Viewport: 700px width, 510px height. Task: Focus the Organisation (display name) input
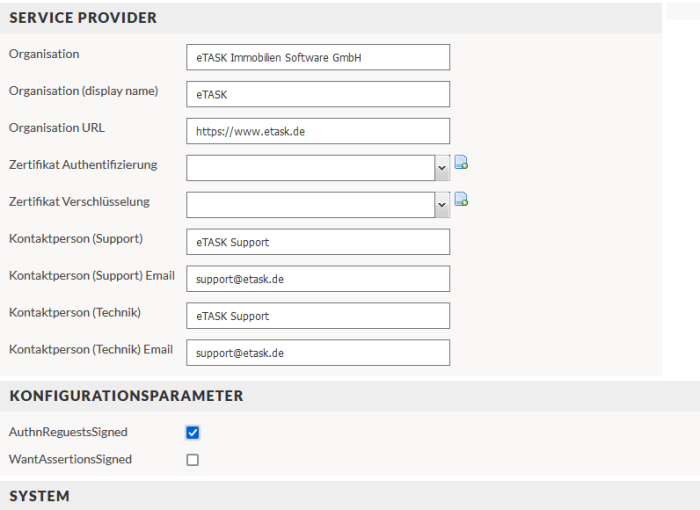(318, 94)
